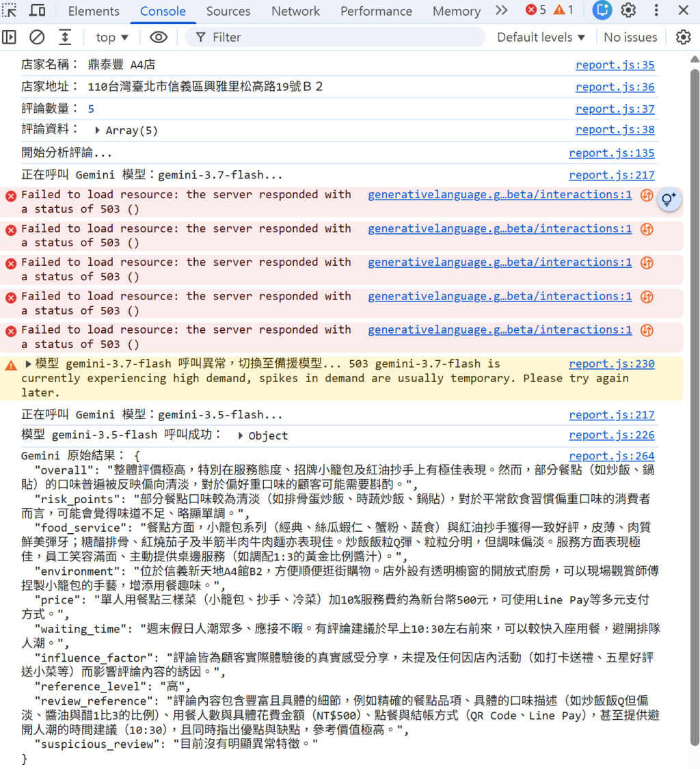Open the Performance tab
Image resolution: width=700 pixels, height=769 pixels.
(x=376, y=11)
